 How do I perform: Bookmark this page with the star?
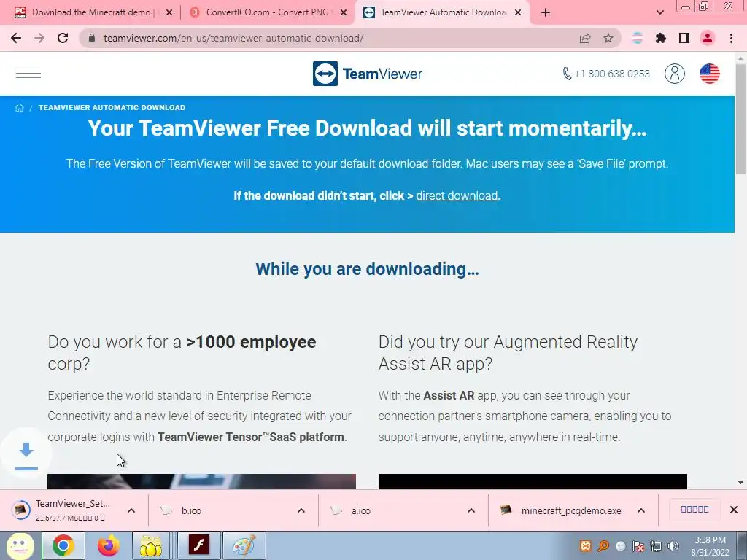(x=608, y=38)
